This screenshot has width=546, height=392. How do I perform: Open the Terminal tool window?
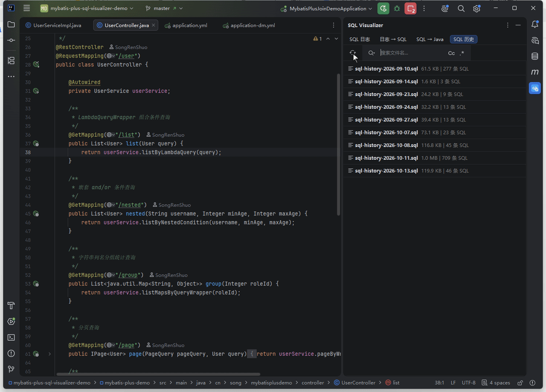[11, 337]
